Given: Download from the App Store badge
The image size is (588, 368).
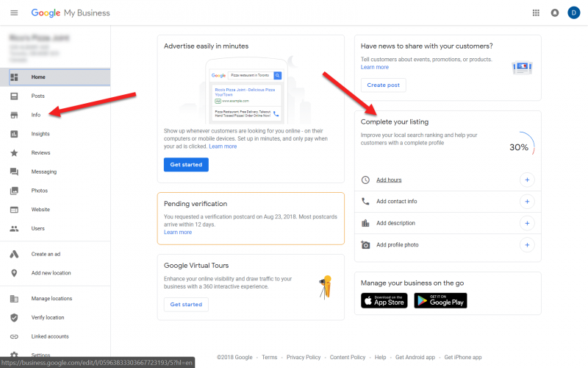Looking at the screenshot, I should coord(384,300).
